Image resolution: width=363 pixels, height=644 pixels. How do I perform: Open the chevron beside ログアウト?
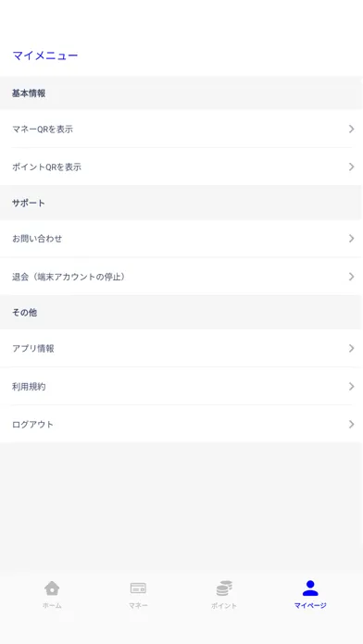351,424
